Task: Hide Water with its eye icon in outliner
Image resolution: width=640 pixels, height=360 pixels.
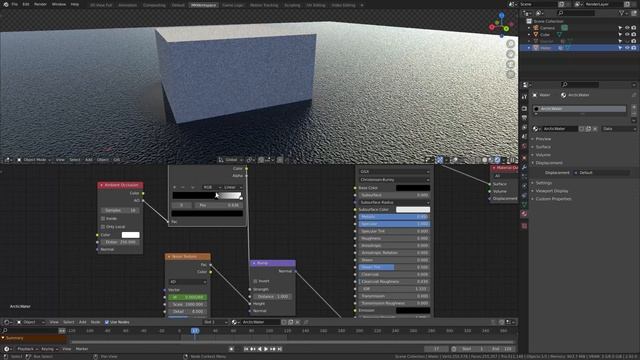Action: pos(627,48)
